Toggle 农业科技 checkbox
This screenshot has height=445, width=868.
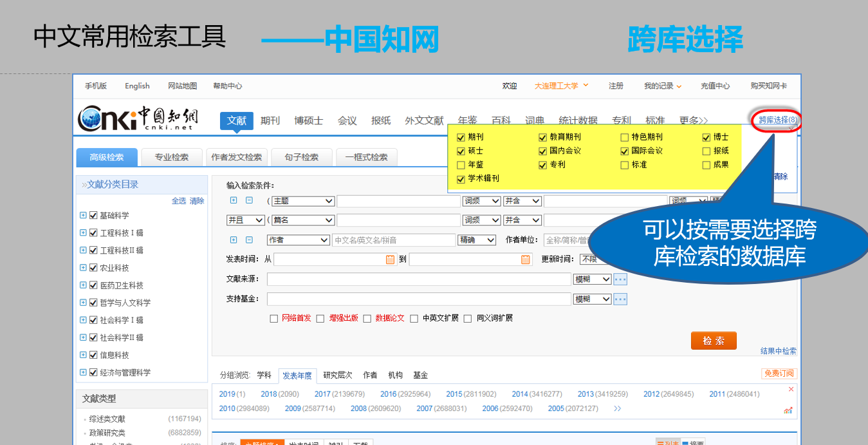[x=93, y=267]
